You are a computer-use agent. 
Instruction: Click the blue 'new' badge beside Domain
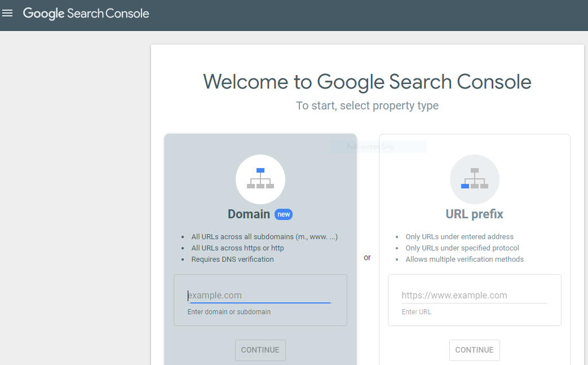(x=284, y=214)
